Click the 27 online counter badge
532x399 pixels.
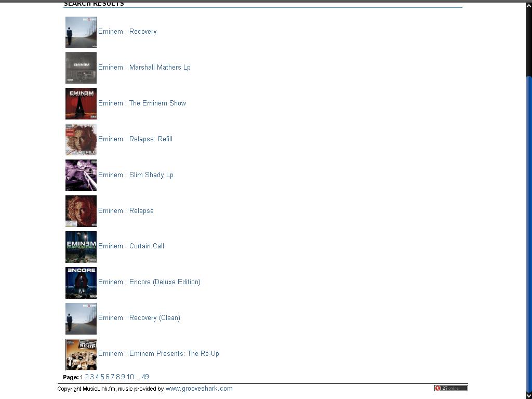pos(451,388)
